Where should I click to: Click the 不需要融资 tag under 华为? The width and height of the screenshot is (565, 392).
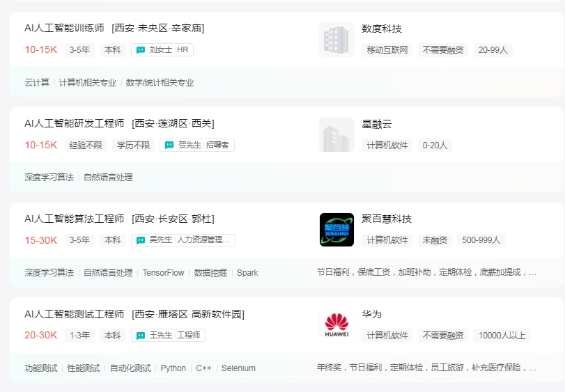[443, 336]
